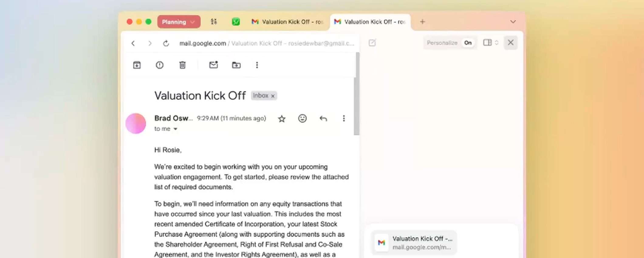This screenshot has width=644, height=258.
Task: Open More options beside the Reply arrow
Action: click(x=344, y=118)
